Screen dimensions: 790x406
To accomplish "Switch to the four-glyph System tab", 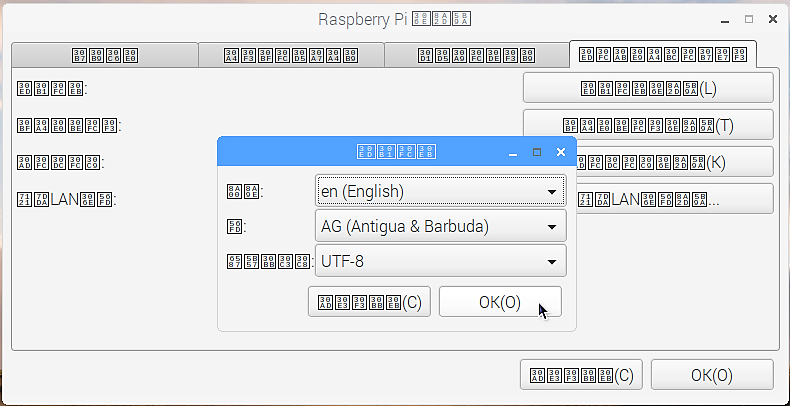I will pyautogui.click(x=105, y=55).
